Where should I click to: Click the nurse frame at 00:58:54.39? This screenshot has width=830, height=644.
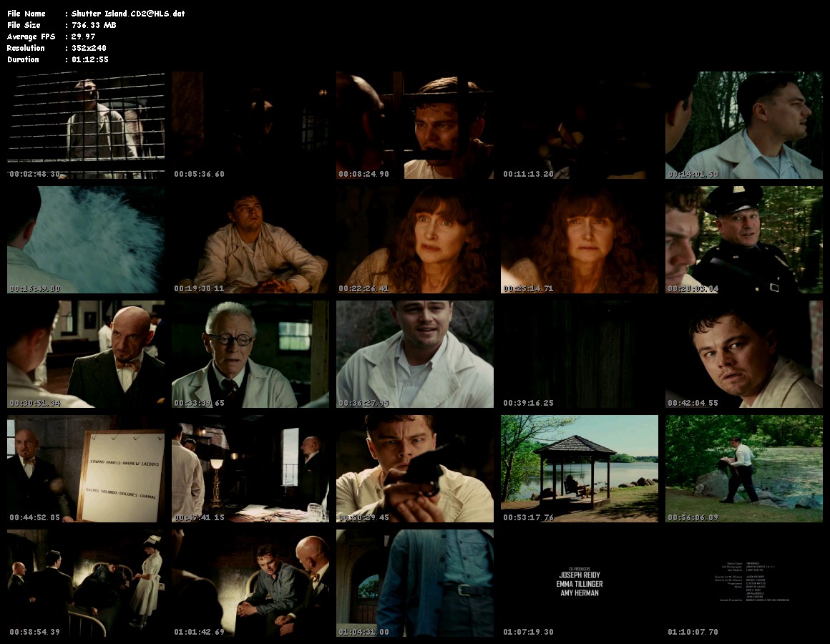pos(86,583)
